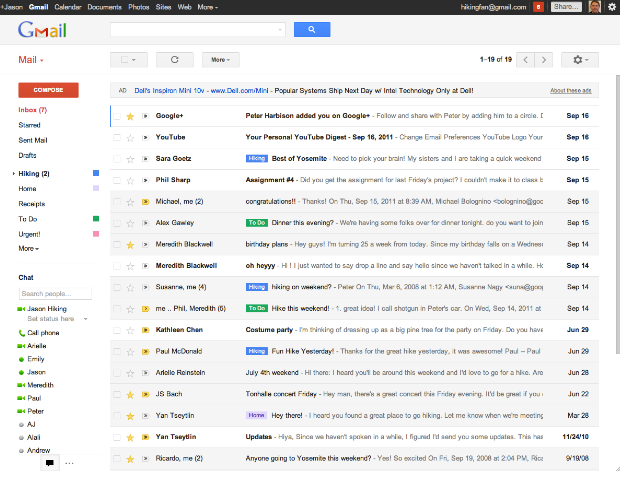Select the Google+ message checkbox
The image size is (620, 477).
117,116
